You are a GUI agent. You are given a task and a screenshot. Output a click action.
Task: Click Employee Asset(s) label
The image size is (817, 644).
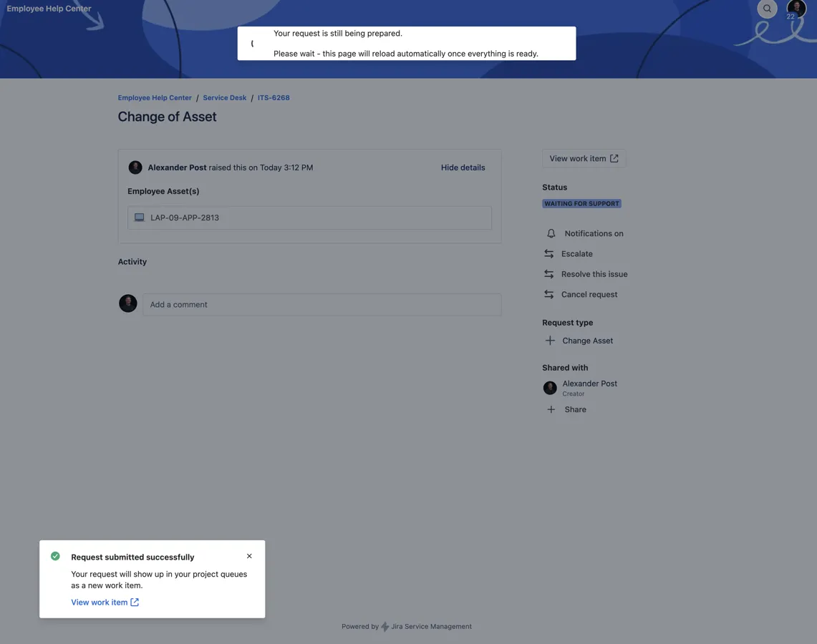[x=163, y=192]
